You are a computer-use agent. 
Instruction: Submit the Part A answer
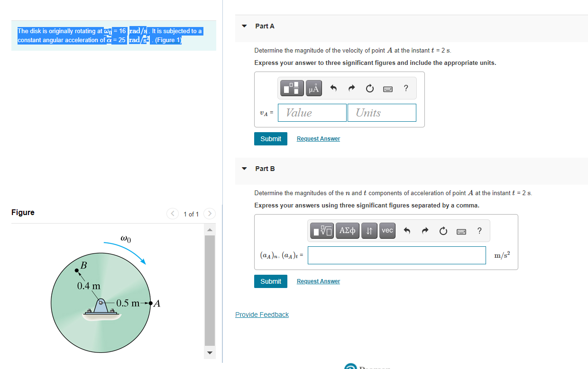pyautogui.click(x=270, y=139)
